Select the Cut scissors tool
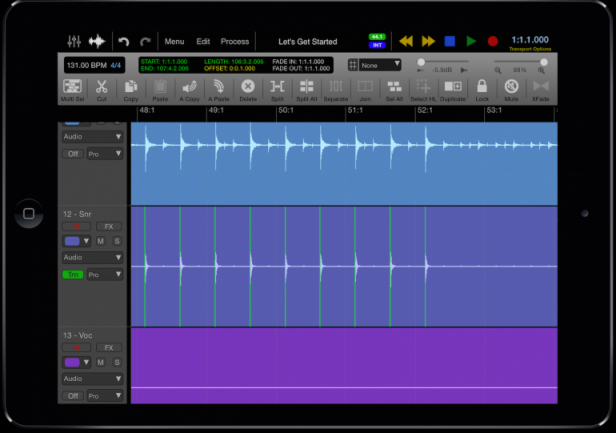Screen dimensions: 616x433 pos(102,89)
